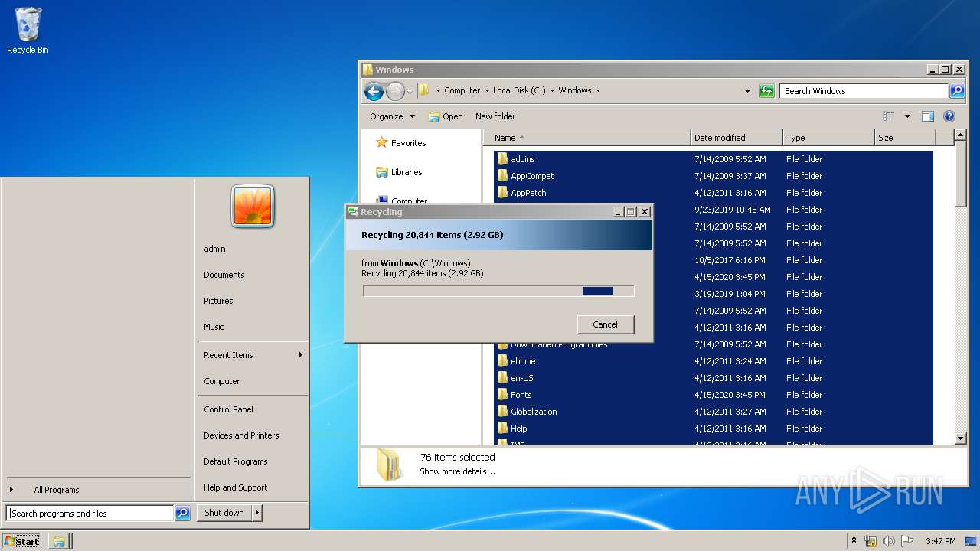Screen dimensions: 980x551
Task: Click Search programs and files field
Action: point(90,514)
